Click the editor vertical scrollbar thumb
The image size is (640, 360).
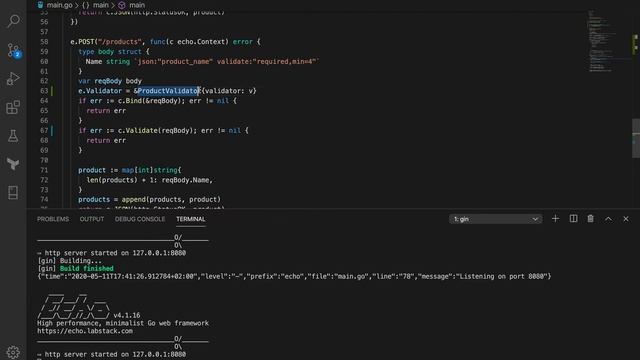click(636, 138)
